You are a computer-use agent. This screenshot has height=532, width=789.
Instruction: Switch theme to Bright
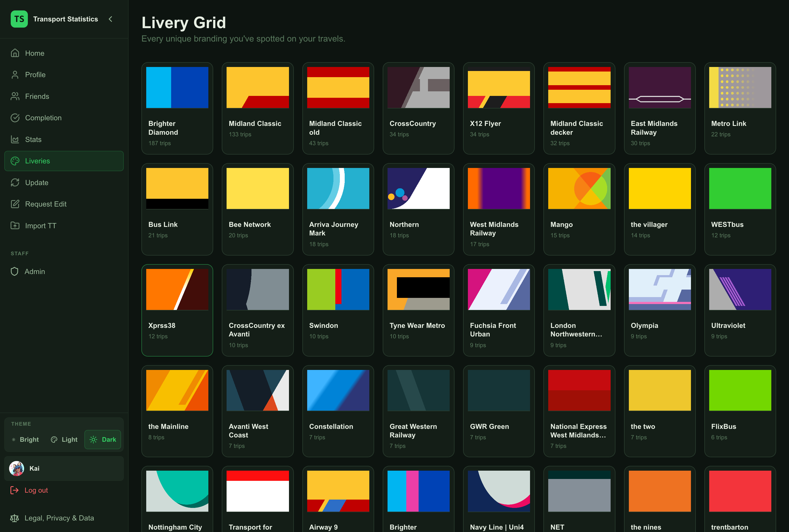(25, 439)
